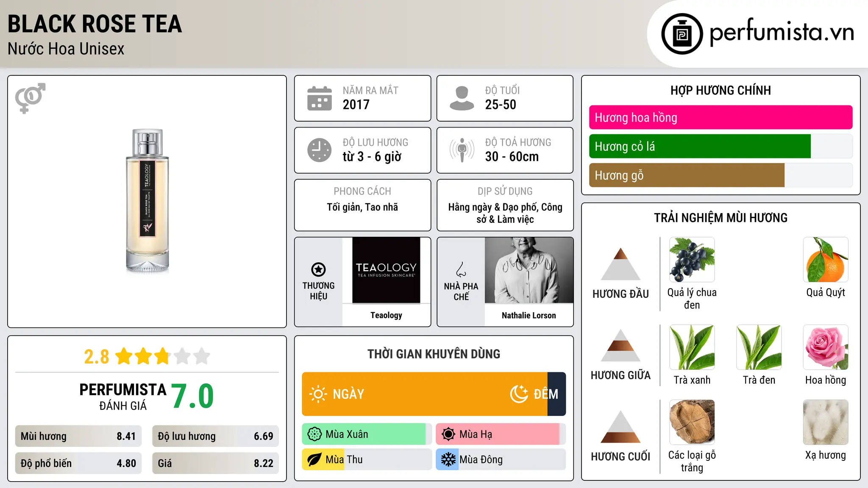
Task: Open the Nathalie Lorson portrait photo
Action: (529, 270)
